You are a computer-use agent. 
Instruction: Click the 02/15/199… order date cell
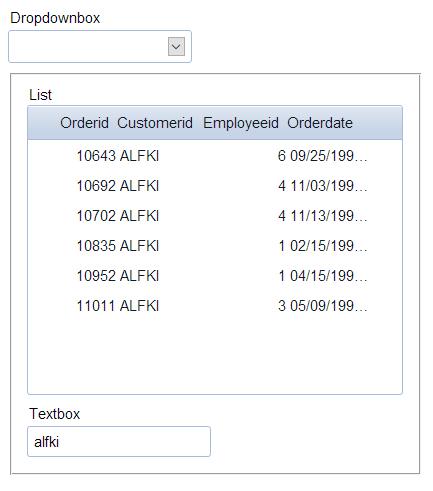(x=329, y=246)
